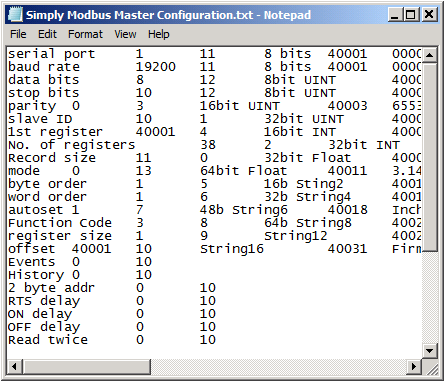The image size is (447, 383).
Task: Click the text 'Record size'
Action: (x=52, y=158)
